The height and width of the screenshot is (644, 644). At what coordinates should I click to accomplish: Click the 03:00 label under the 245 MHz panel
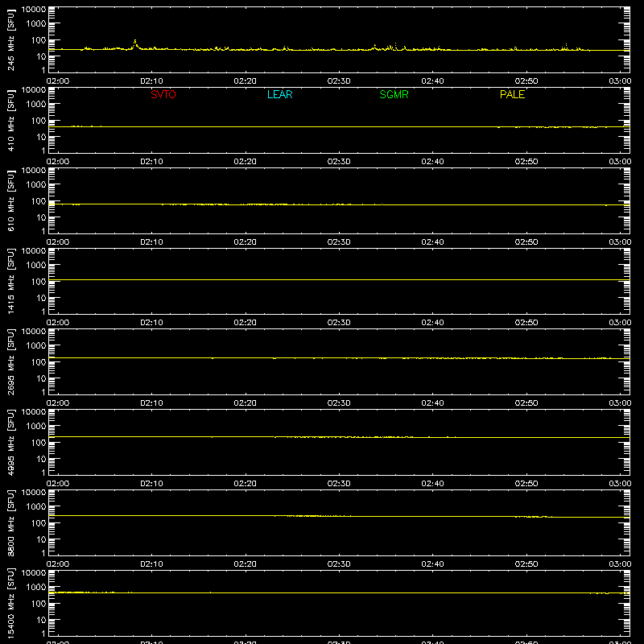[620, 81]
